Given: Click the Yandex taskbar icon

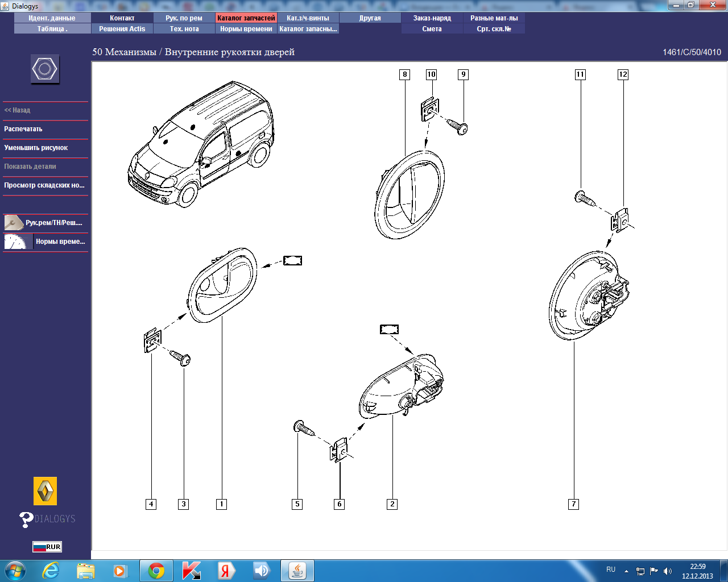Looking at the screenshot, I should tap(226, 571).
